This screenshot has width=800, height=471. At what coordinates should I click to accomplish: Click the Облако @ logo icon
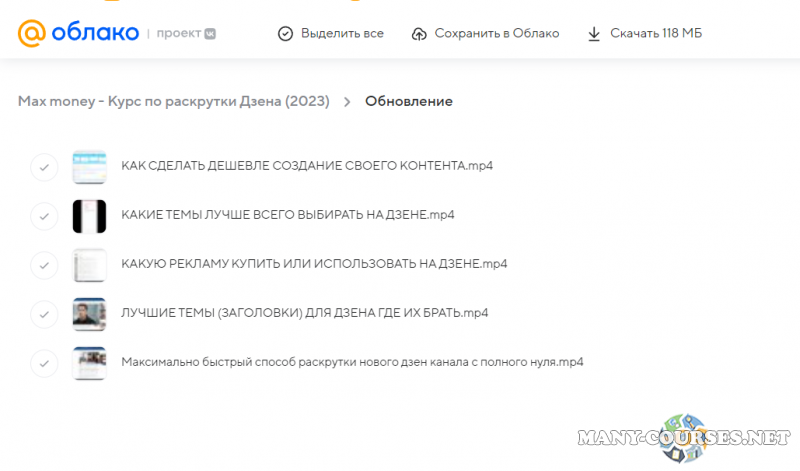(31, 33)
